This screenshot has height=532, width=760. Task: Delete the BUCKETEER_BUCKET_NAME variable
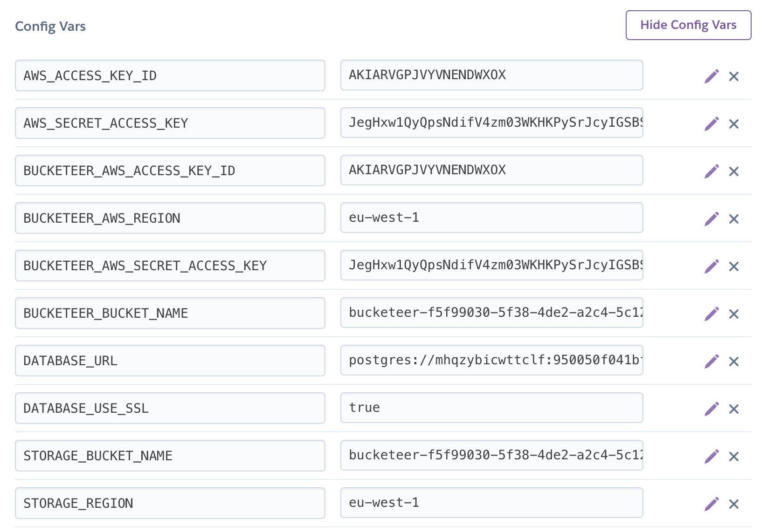coord(733,314)
